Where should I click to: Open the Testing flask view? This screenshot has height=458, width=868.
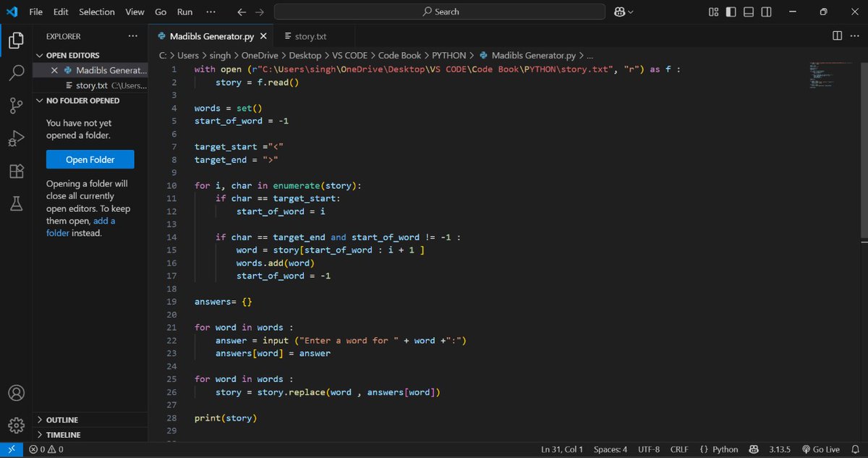tap(16, 204)
